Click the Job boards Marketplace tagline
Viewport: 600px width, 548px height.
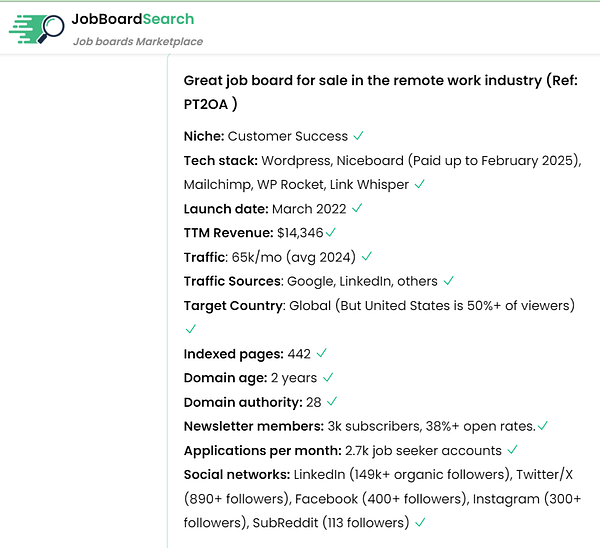[x=138, y=41]
